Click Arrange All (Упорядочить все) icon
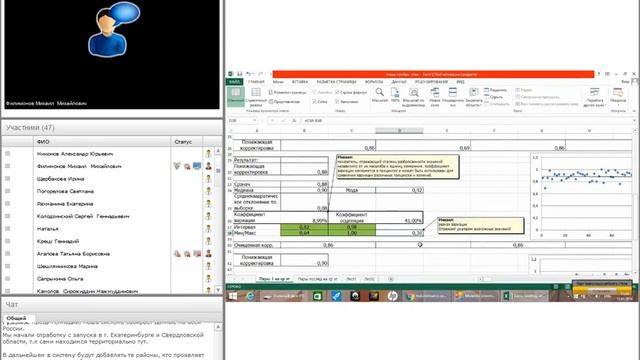Image resolution: width=640 pixels, height=360 pixels. (453, 97)
